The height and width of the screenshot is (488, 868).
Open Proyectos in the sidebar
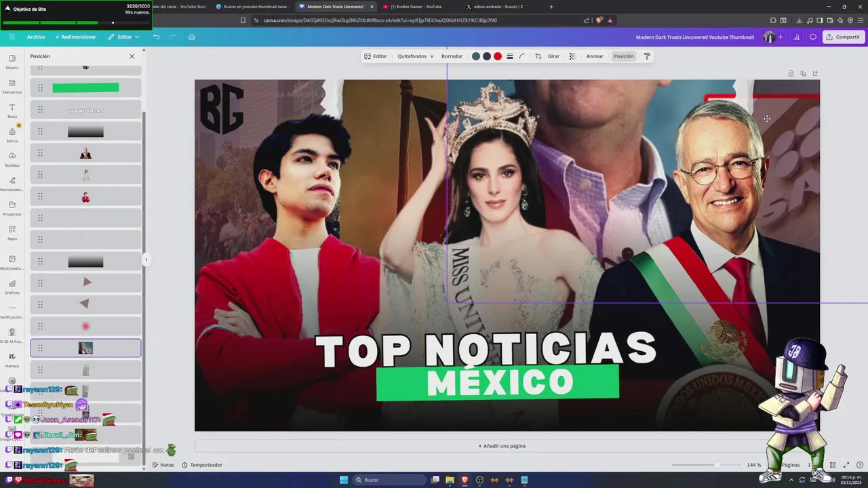pyautogui.click(x=12, y=208)
